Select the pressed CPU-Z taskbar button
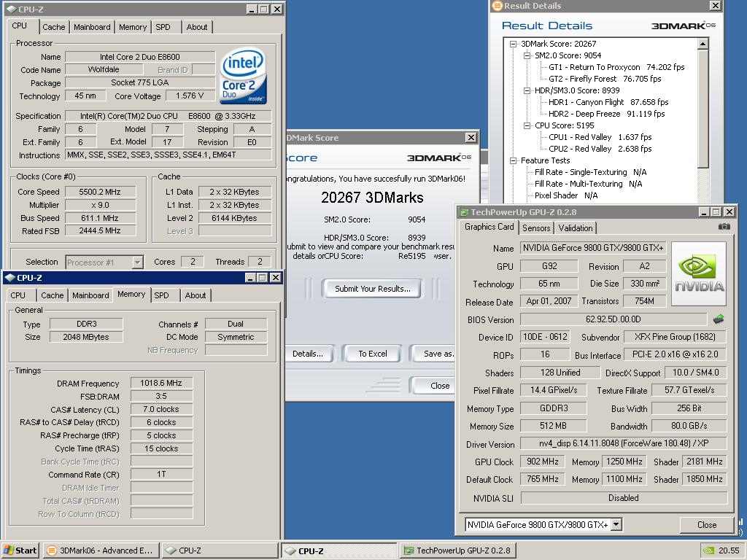 (x=338, y=551)
